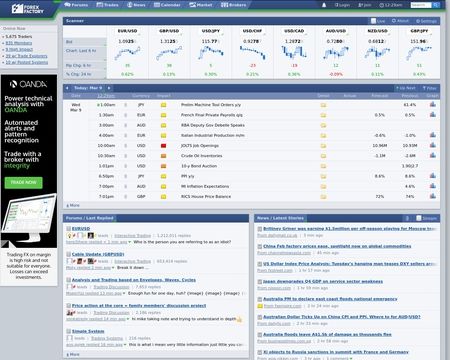This screenshot has width=450, height=360.
Task: Open detail folder for Prelim Machine Tool Orders
Action: 323,105
